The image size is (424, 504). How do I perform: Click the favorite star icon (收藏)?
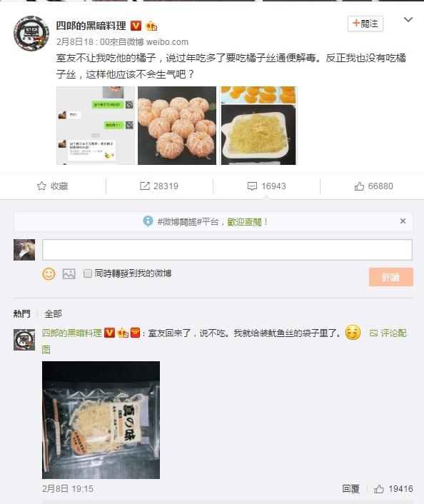click(41, 186)
